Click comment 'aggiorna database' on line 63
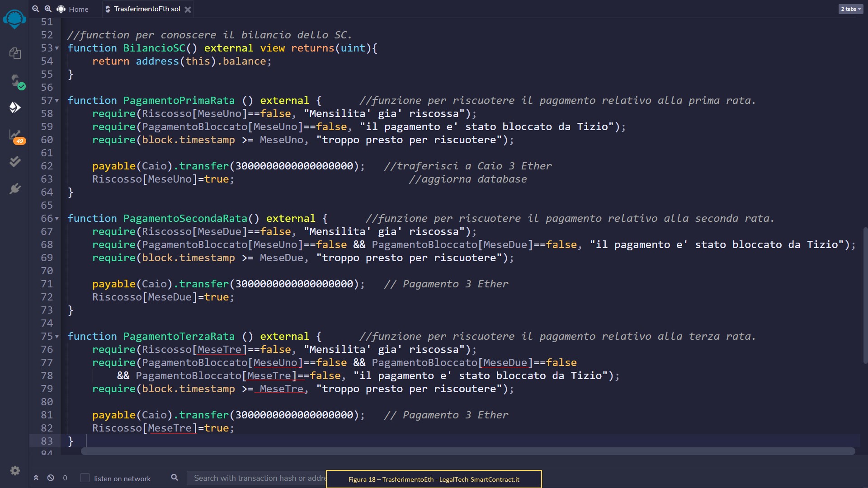This screenshot has width=868, height=488. pos(468,179)
